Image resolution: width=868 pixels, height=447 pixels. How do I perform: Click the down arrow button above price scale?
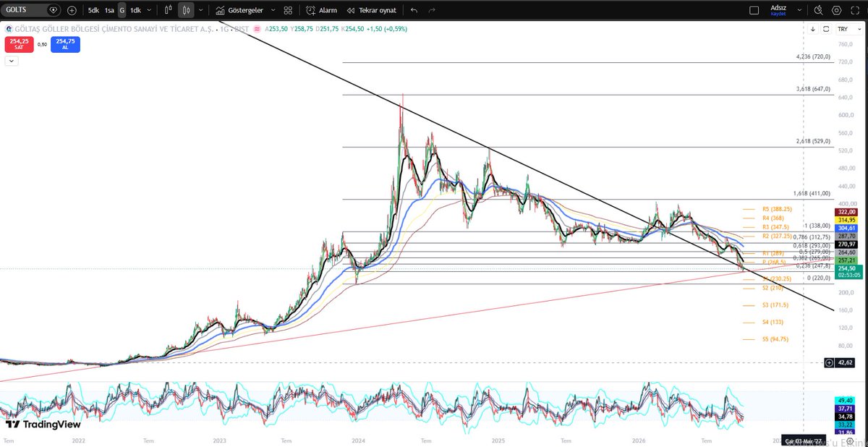tap(814, 30)
